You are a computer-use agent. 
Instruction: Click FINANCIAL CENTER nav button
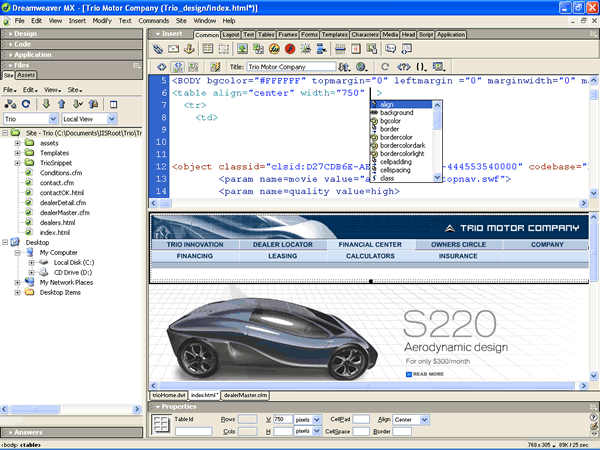(x=370, y=245)
